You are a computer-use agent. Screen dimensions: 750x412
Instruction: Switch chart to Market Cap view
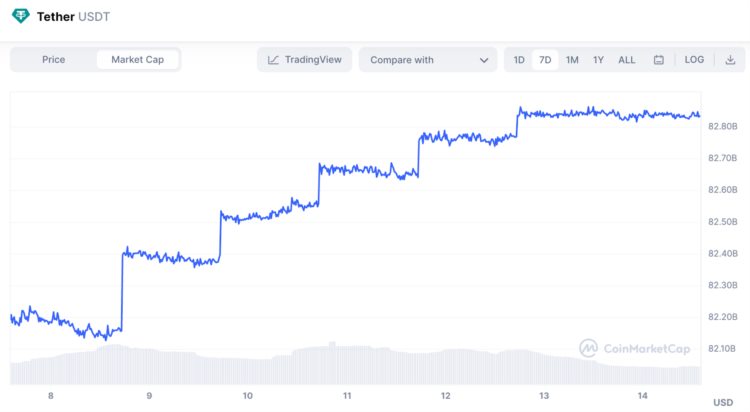tap(138, 60)
